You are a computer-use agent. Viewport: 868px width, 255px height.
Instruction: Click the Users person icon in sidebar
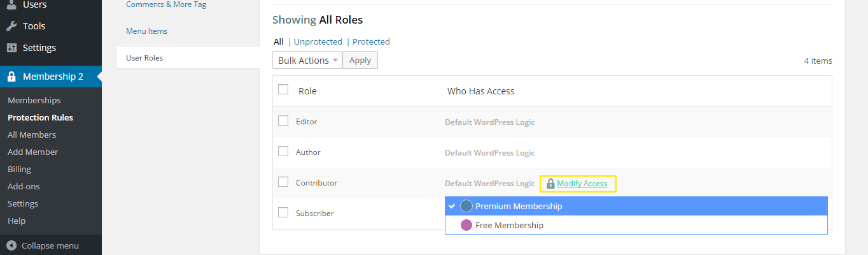click(11, 5)
